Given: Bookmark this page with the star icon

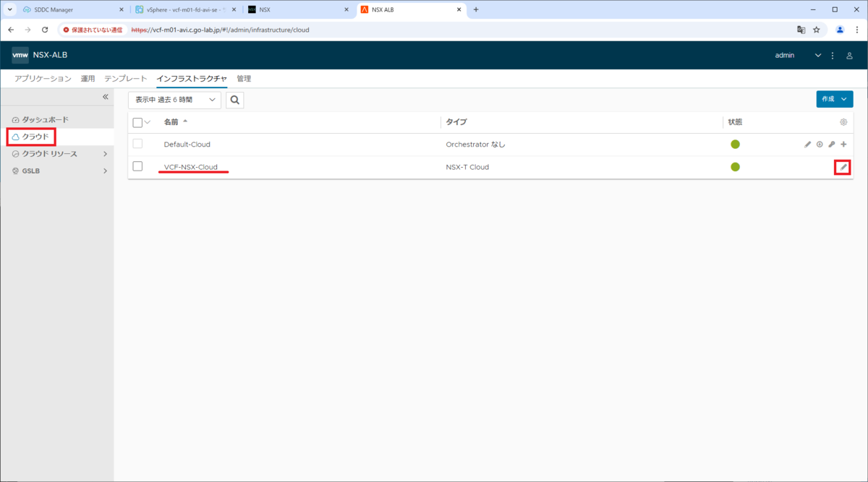Looking at the screenshot, I should pos(817,30).
